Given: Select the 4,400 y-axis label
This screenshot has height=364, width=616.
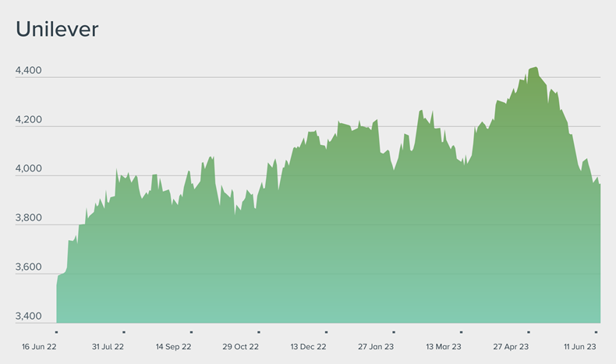Looking at the screenshot, I should tap(29, 70).
